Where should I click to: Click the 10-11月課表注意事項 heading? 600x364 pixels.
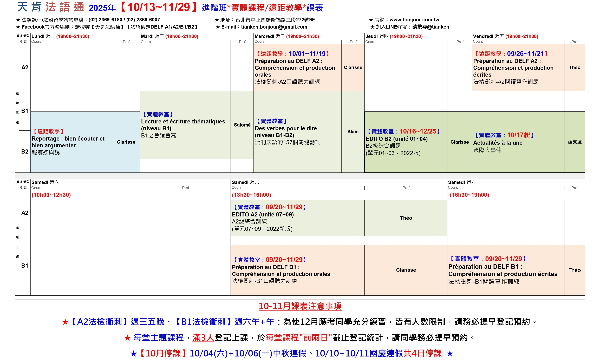(300, 306)
